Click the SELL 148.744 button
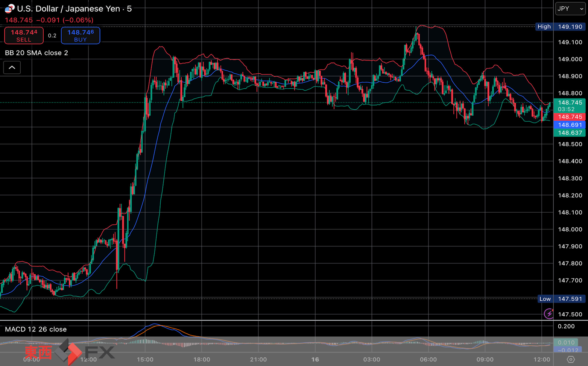This screenshot has width=588, height=366. 24,36
